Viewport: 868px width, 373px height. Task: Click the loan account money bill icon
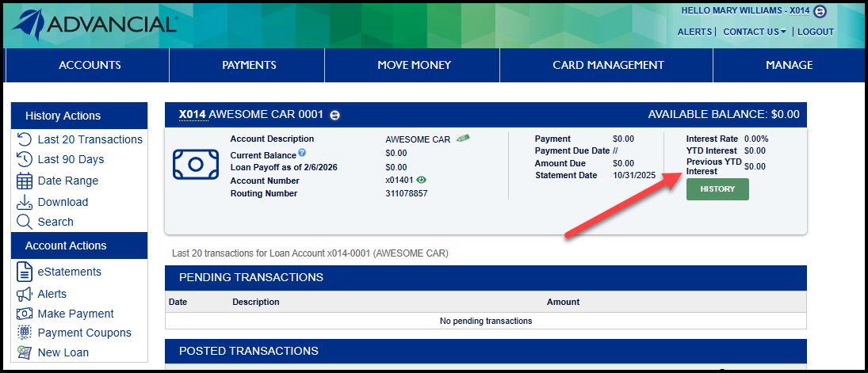coord(196,164)
